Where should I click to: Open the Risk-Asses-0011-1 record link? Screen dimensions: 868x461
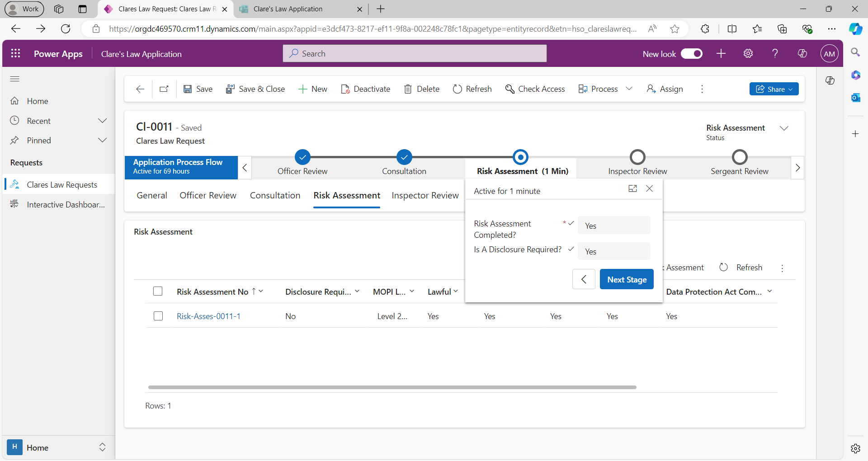[208, 316]
